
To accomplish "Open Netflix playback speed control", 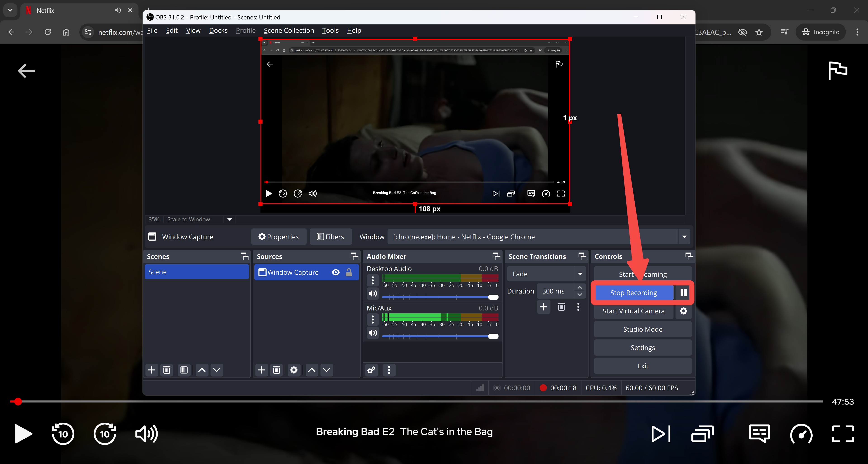I will point(801,434).
